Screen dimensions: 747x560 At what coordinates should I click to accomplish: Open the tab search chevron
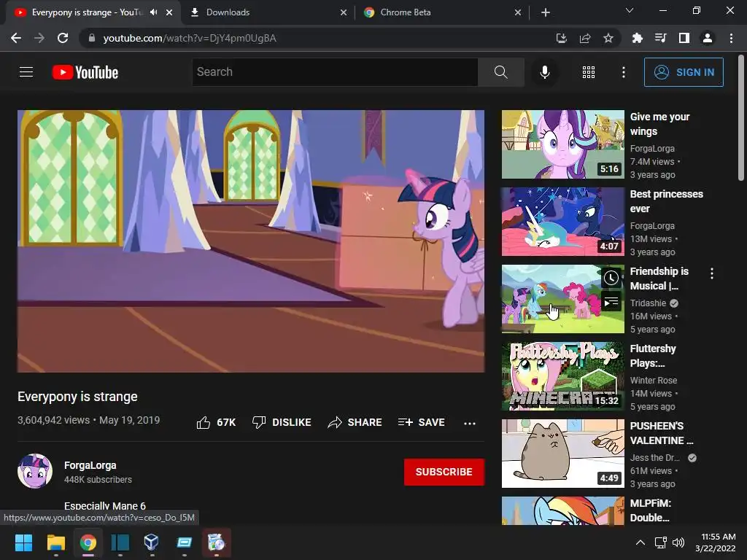point(630,10)
